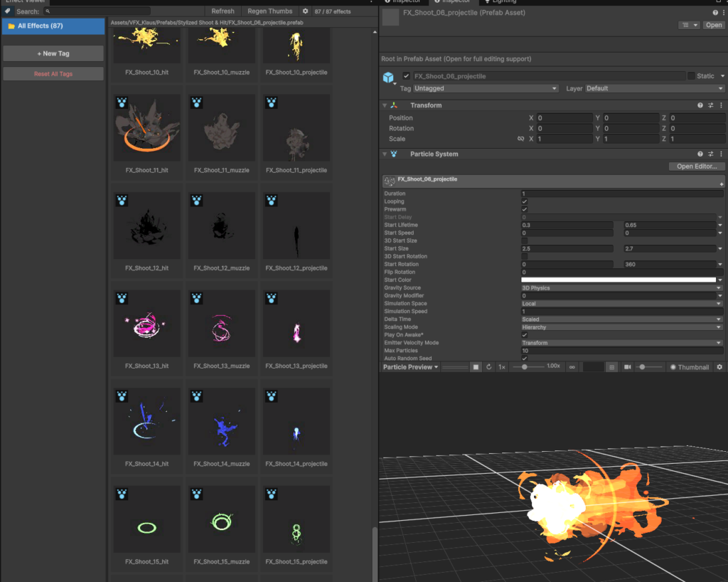
Task: Restart the particle preview simulation
Action: coord(488,367)
